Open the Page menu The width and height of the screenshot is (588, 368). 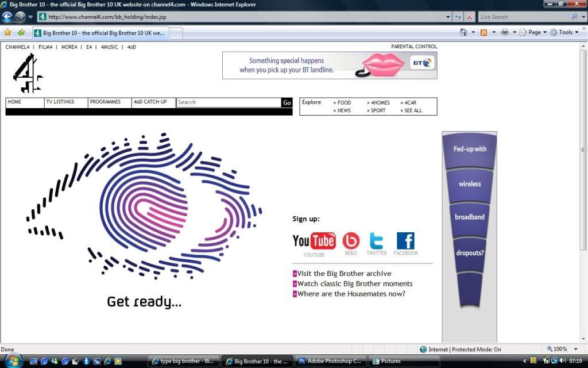click(x=533, y=32)
